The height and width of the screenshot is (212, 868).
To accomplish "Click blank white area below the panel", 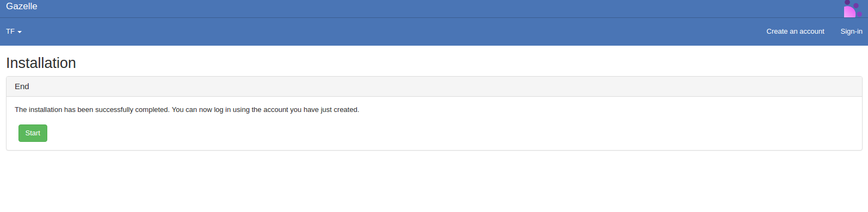I will pyautogui.click(x=435, y=182).
